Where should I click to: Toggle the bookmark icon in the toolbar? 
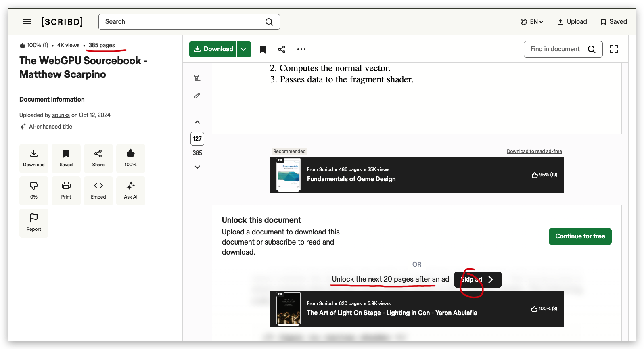pos(263,49)
